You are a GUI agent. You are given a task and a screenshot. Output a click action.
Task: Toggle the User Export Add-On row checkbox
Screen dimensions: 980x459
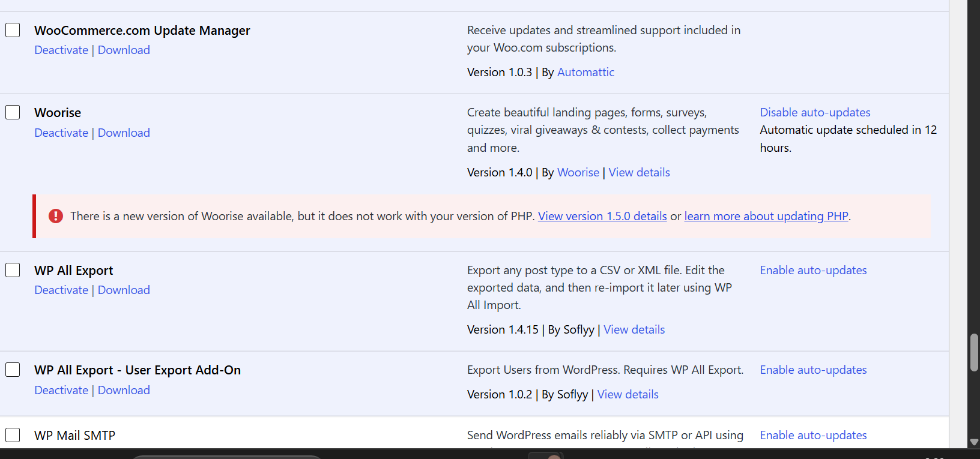(13, 370)
